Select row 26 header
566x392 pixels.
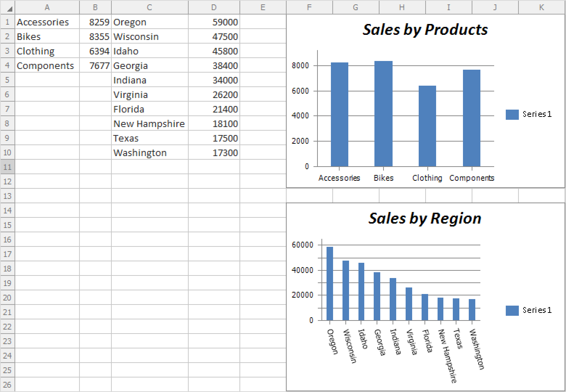[7, 385]
